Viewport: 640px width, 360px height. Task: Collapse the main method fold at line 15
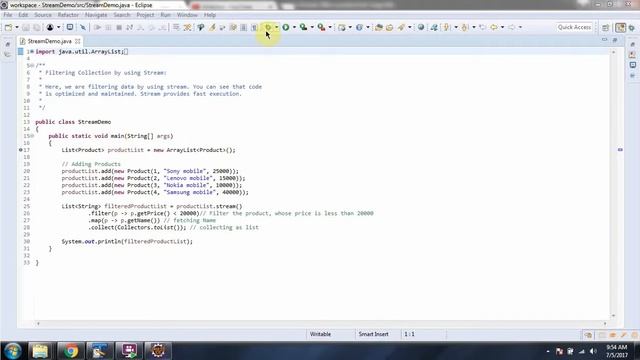click(32, 136)
